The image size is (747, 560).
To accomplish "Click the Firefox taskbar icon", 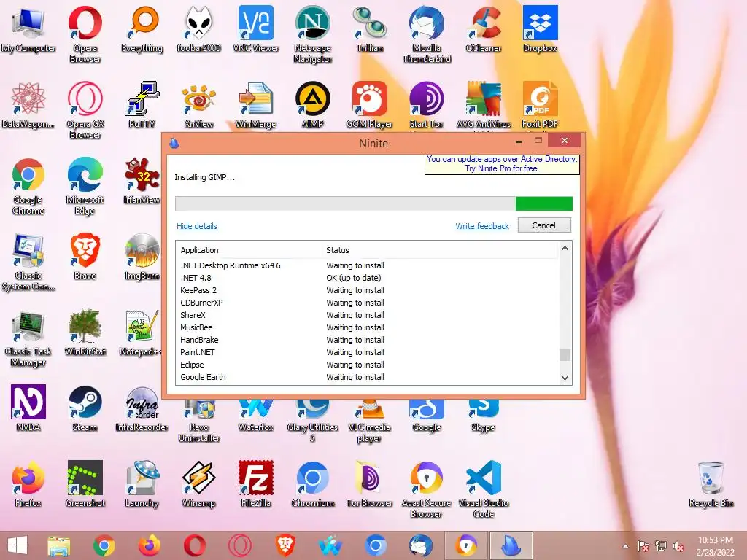I will pos(149,545).
